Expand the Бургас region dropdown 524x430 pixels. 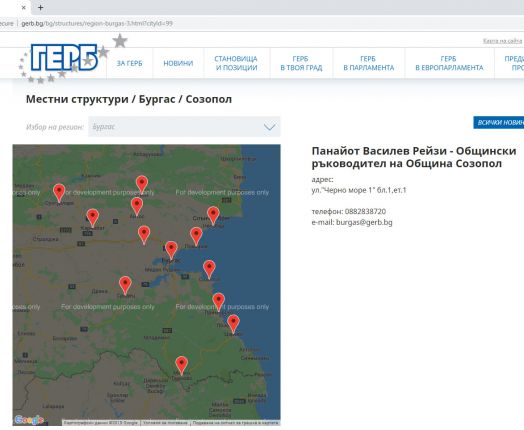(x=184, y=127)
